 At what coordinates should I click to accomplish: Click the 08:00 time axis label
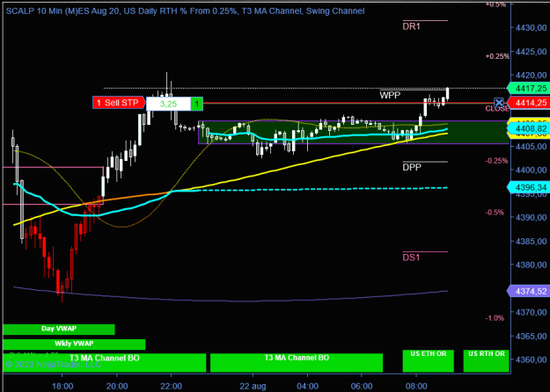click(416, 387)
